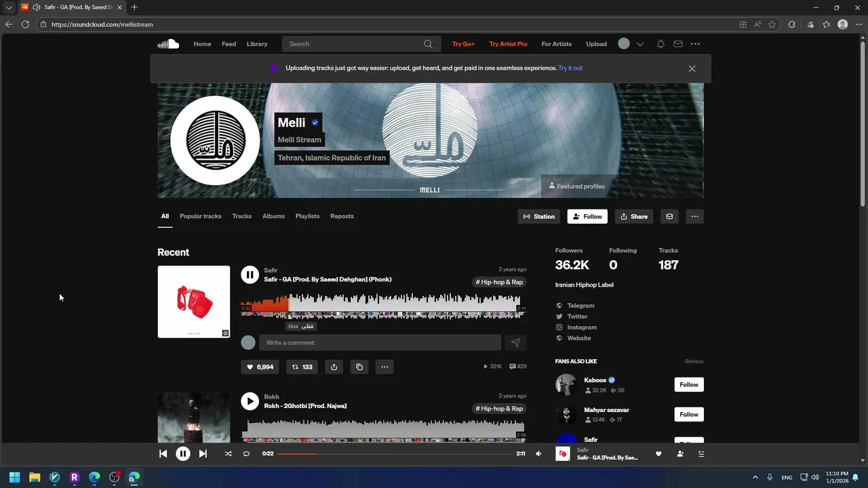Switch to the Reposts tab
The height and width of the screenshot is (488, 868).
click(342, 216)
